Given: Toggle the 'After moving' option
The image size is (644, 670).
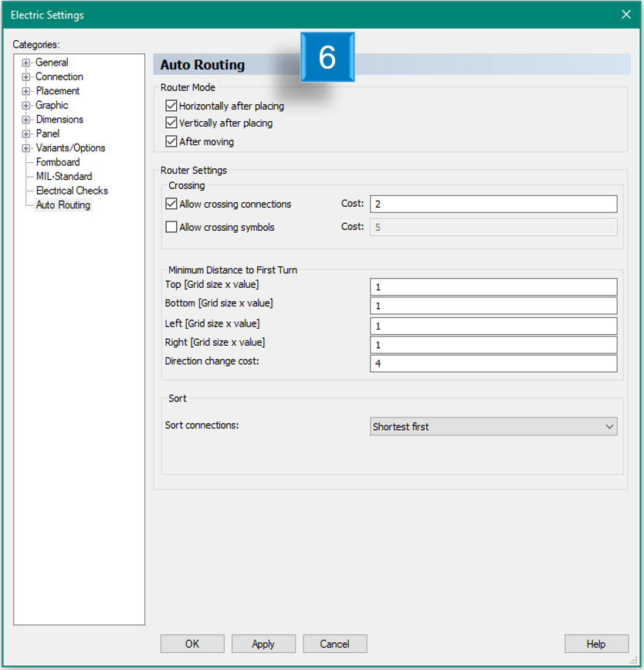Looking at the screenshot, I should [171, 141].
